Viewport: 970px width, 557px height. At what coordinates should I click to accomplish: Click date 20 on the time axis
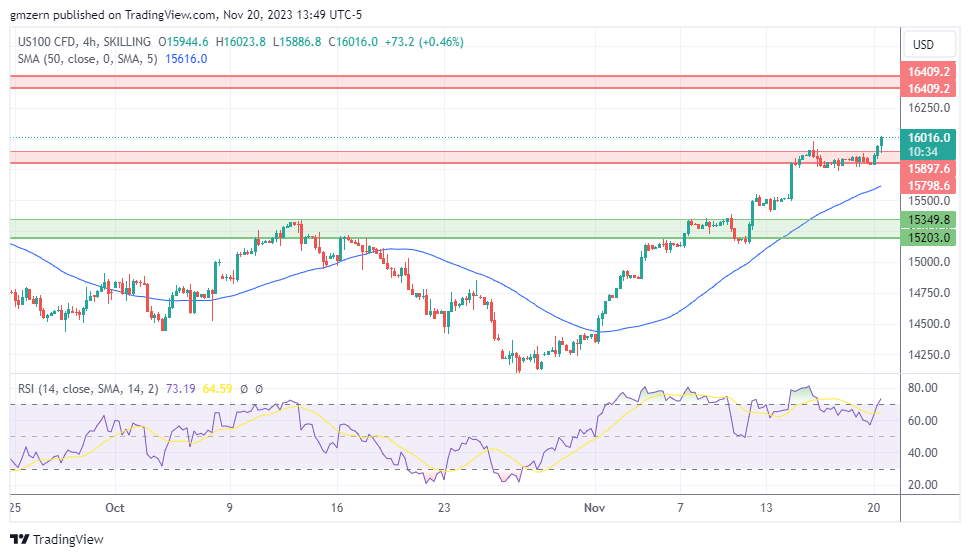click(873, 507)
